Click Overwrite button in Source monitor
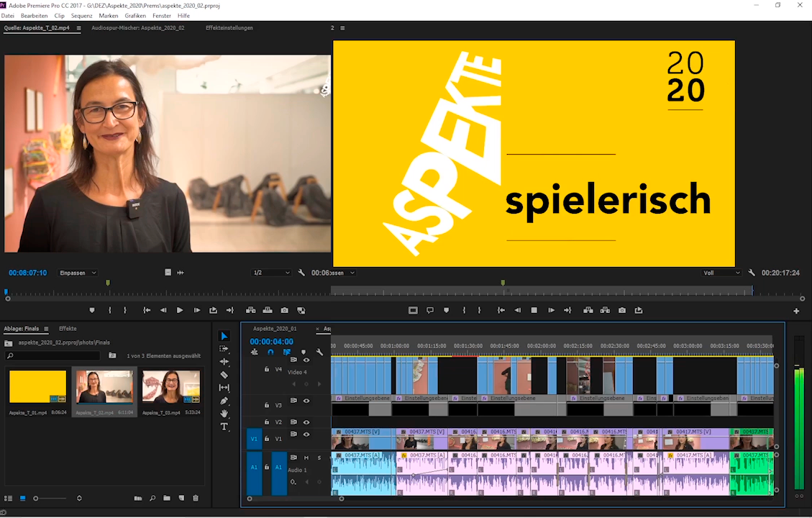812x518 pixels. point(268,310)
